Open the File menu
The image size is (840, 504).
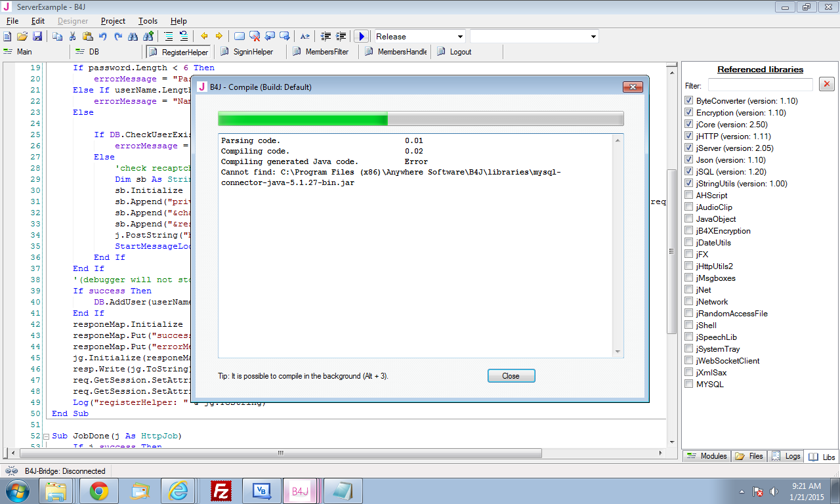point(12,21)
